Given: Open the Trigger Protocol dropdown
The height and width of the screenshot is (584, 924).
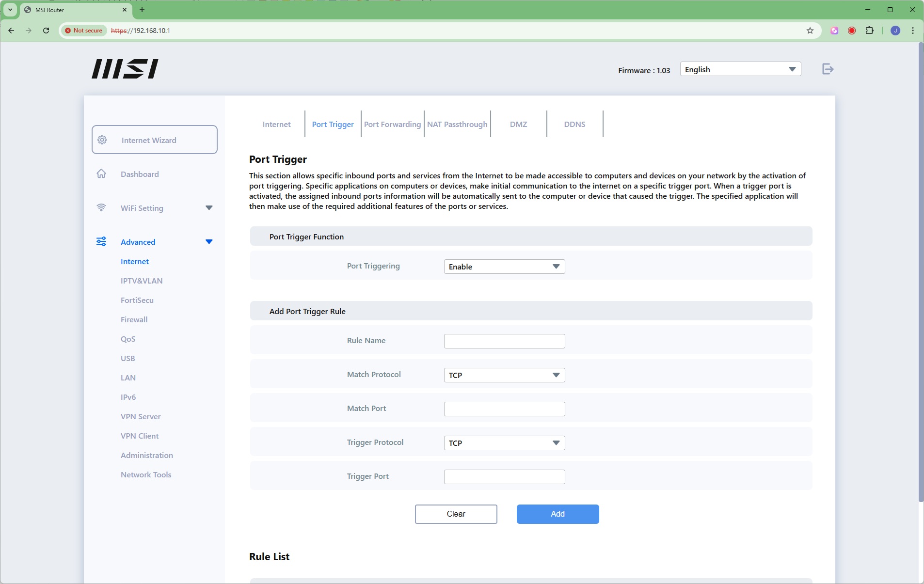Looking at the screenshot, I should click(504, 443).
